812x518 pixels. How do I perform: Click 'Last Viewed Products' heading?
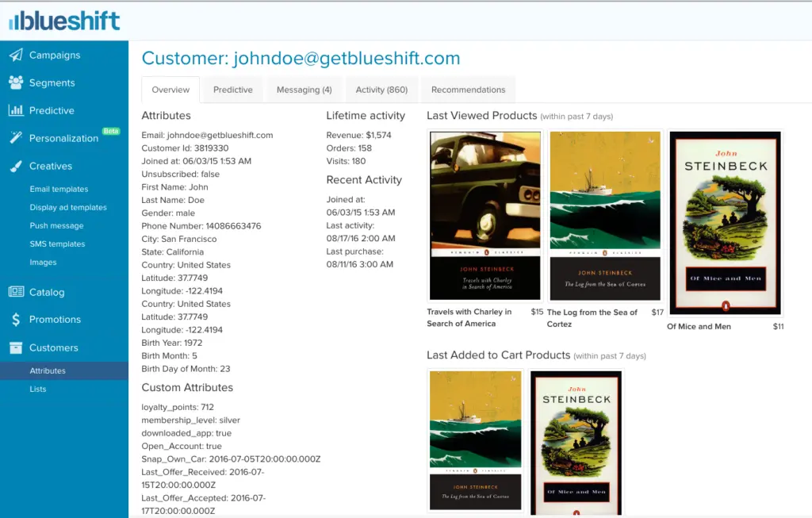[x=481, y=116]
